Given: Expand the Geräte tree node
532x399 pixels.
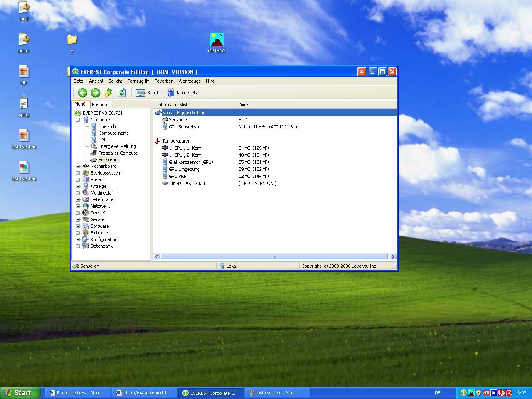Looking at the screenshot, I should (78, 219).
